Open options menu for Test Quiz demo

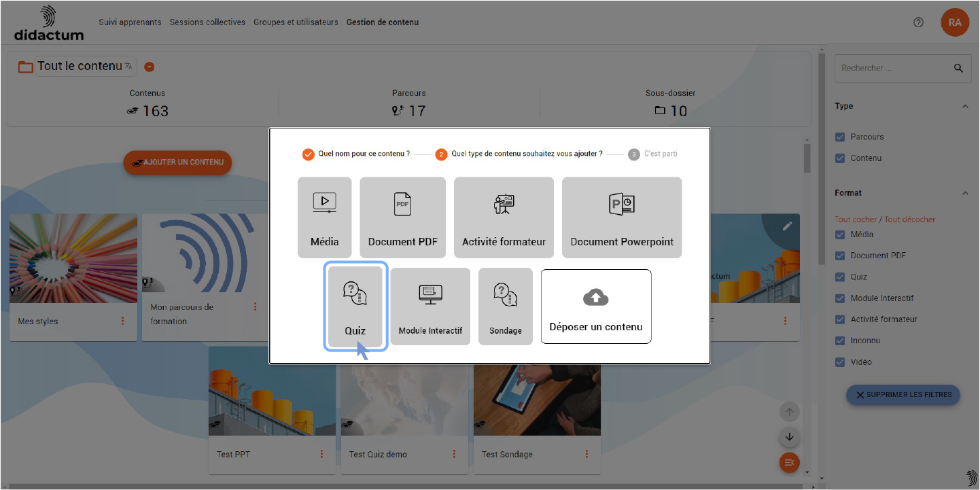[454, 454]
